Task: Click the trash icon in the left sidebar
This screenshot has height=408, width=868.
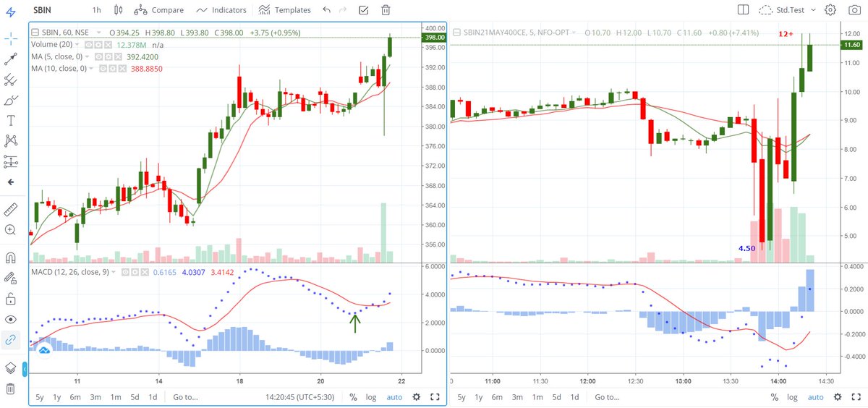Action: (x=10, y=388)
